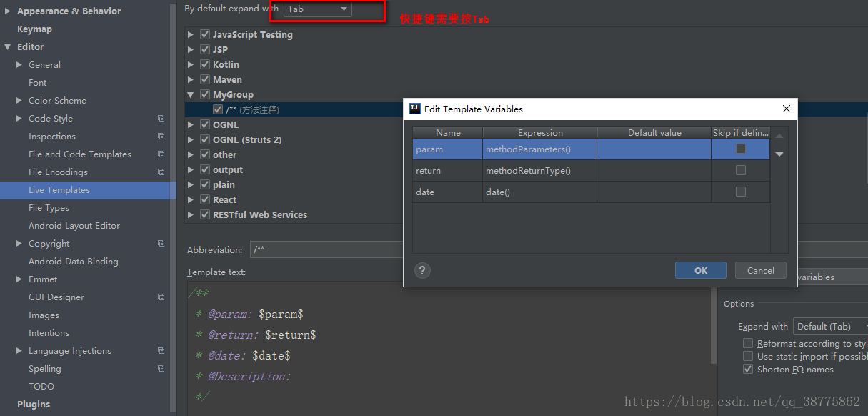Click the Name column header

(448, 132)
